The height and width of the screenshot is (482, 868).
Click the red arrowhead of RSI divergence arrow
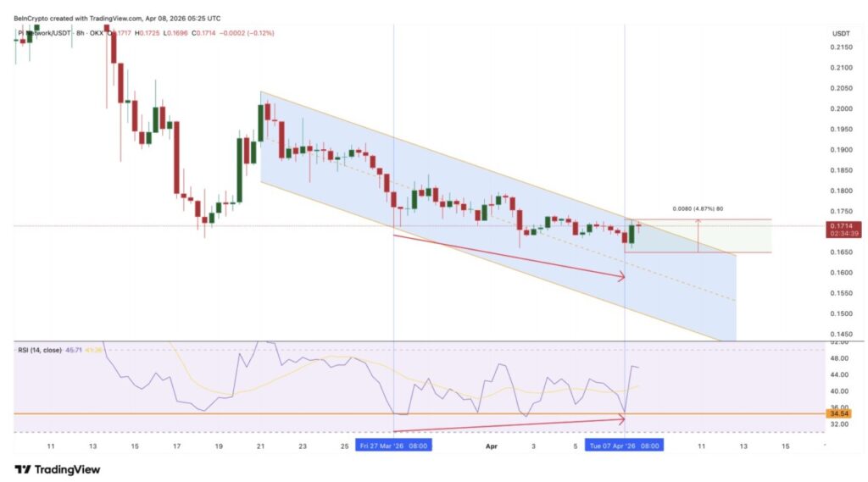tap(621, 418)
